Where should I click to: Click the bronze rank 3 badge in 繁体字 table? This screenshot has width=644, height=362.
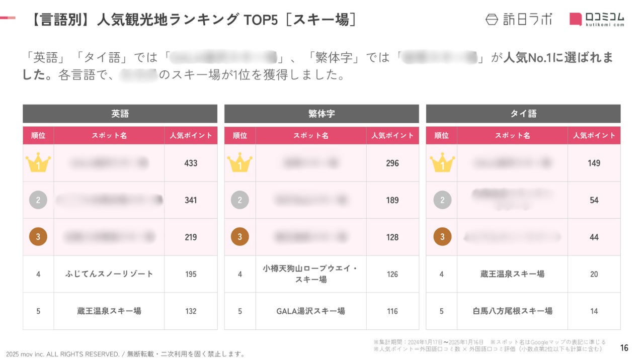point(239,237)
